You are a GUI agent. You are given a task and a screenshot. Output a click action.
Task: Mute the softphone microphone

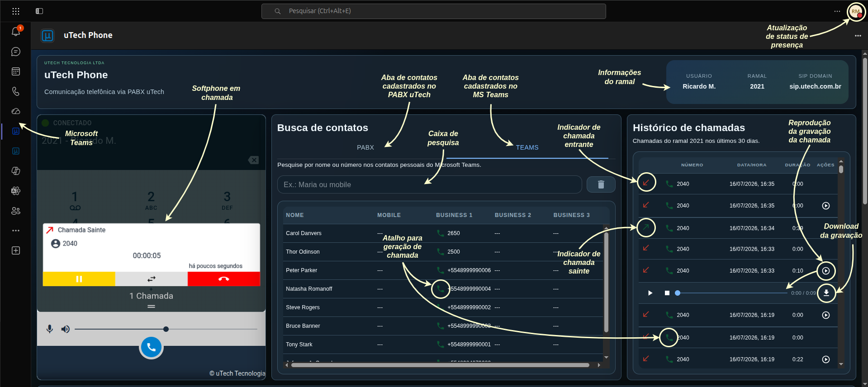point(50,329)
